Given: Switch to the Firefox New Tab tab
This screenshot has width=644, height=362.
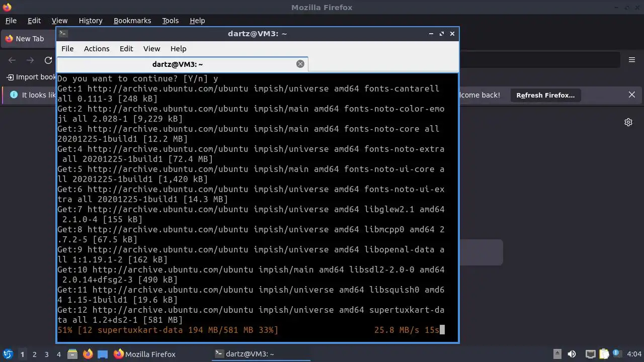Looking at the screenshot, I should (29, 39).
